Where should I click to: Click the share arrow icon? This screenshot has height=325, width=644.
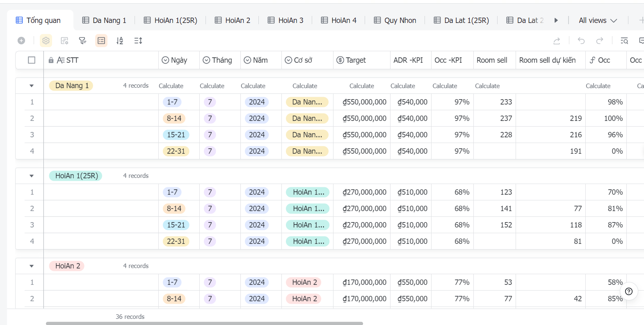(557, 41)
